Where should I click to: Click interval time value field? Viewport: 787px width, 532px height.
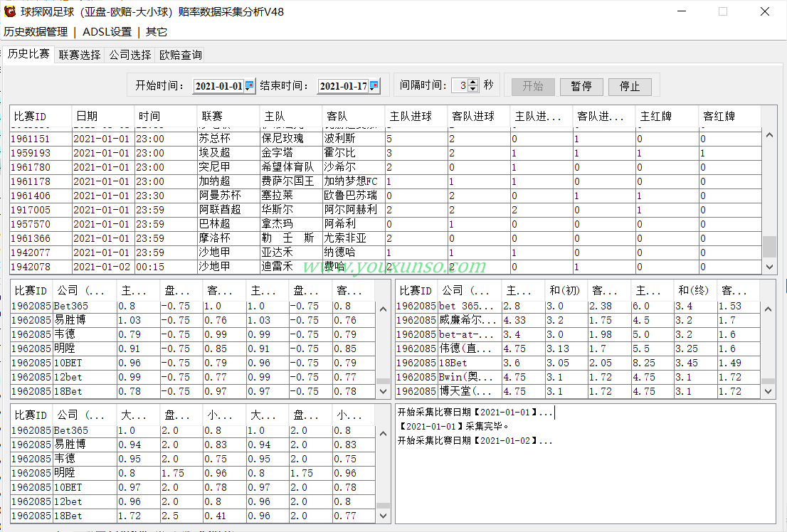460,86
